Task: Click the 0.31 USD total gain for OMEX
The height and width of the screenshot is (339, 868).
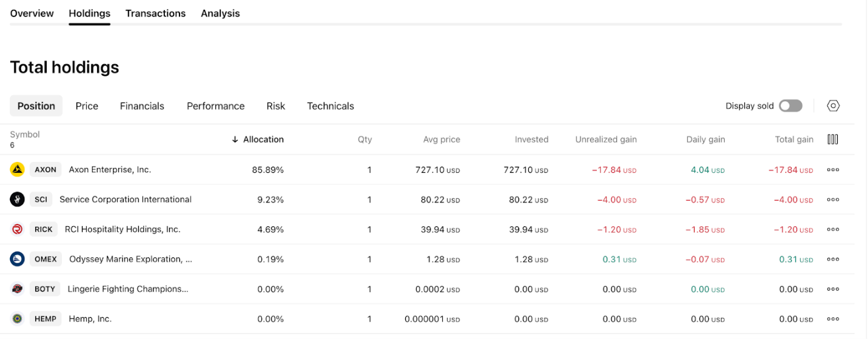Action: pyautogui.click(x=796, y=259)
